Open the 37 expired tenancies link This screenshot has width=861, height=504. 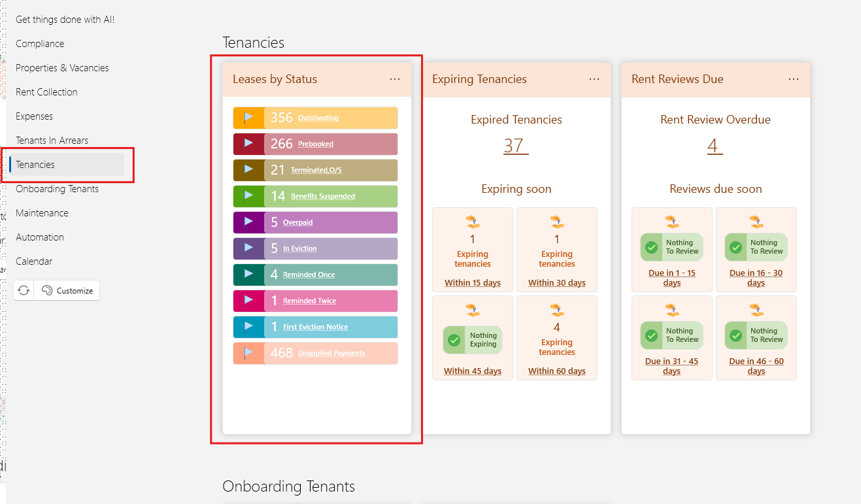[x=515, y=145]
